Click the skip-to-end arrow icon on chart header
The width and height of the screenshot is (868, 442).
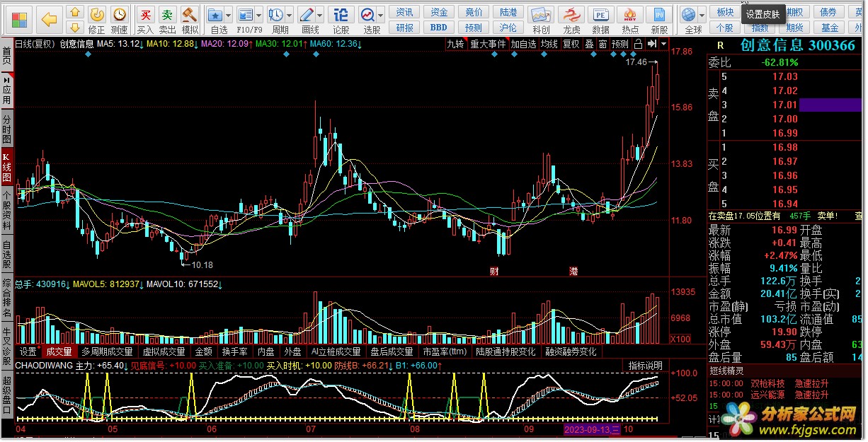[652, 44]
